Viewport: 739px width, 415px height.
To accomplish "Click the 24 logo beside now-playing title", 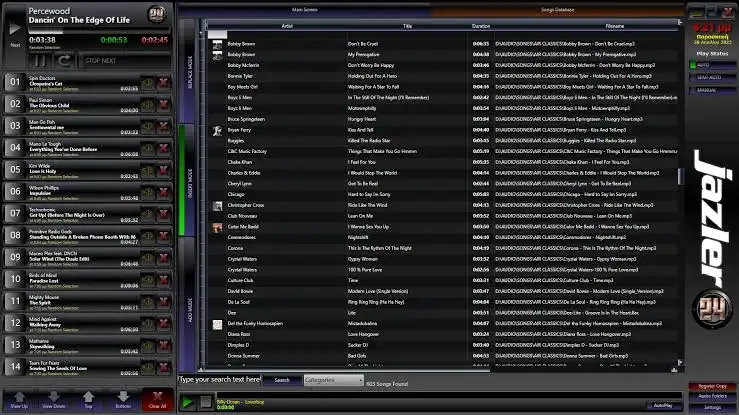I will [156, 15].
